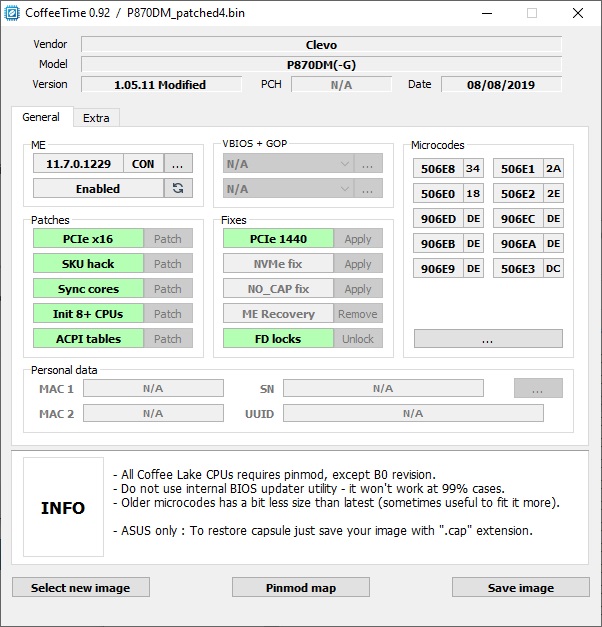Click the green Init 8+ CPUs label

point(88,314)
